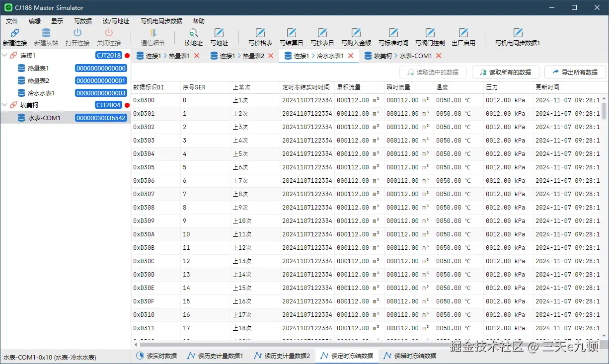
Task: Open the 写机电同步数据 menu
Action: 161,21
